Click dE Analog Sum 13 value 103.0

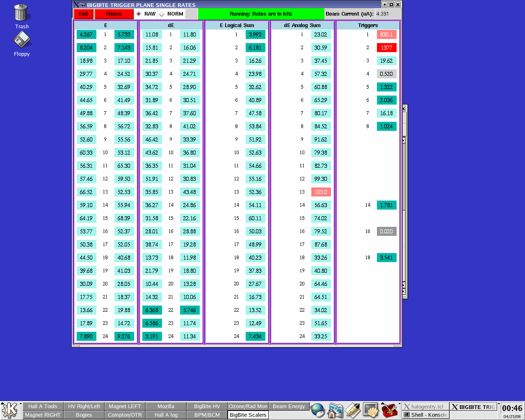(x=321, y=192)
